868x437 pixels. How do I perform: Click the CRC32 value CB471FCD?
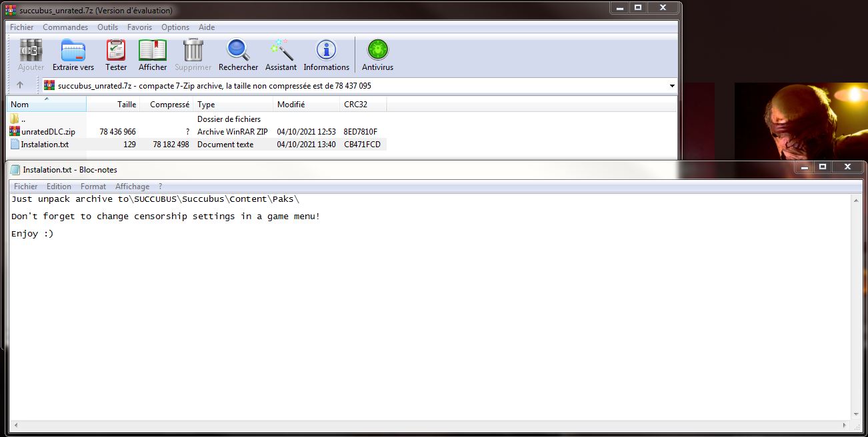pos(362,145)
